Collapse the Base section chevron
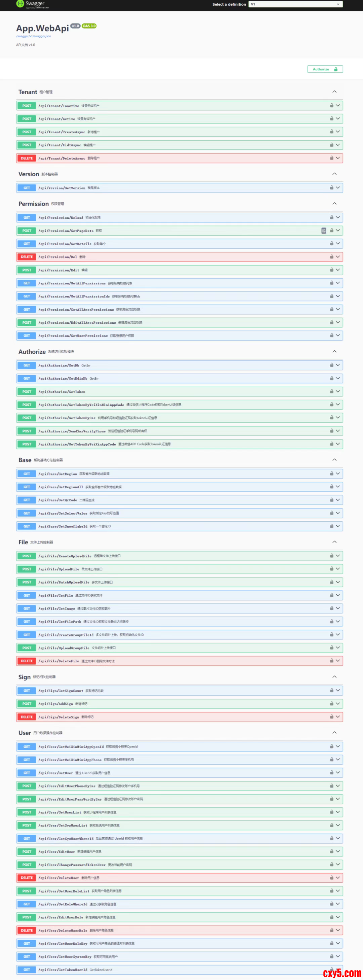The height and width of the screenshot is (980, 363). [334, 460]
